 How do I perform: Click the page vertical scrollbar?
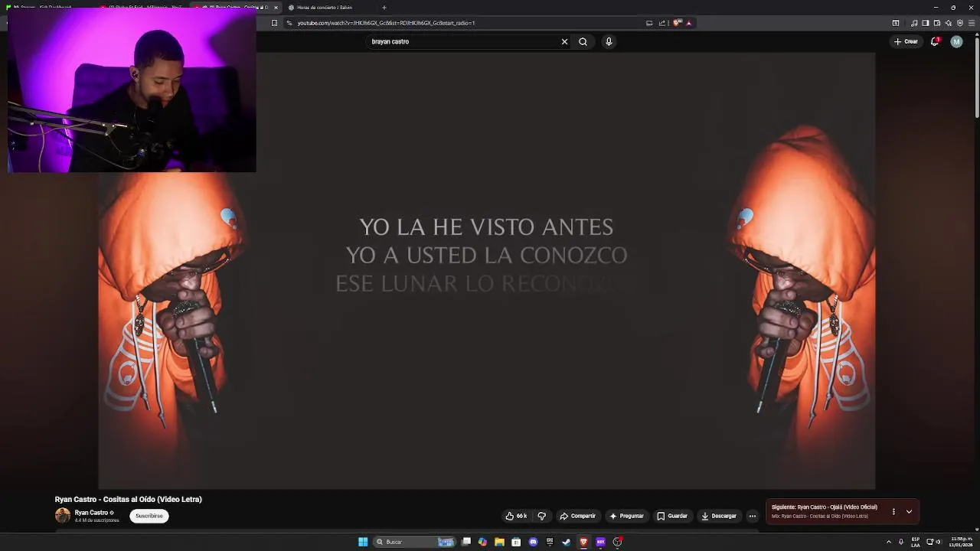(976, 77)
